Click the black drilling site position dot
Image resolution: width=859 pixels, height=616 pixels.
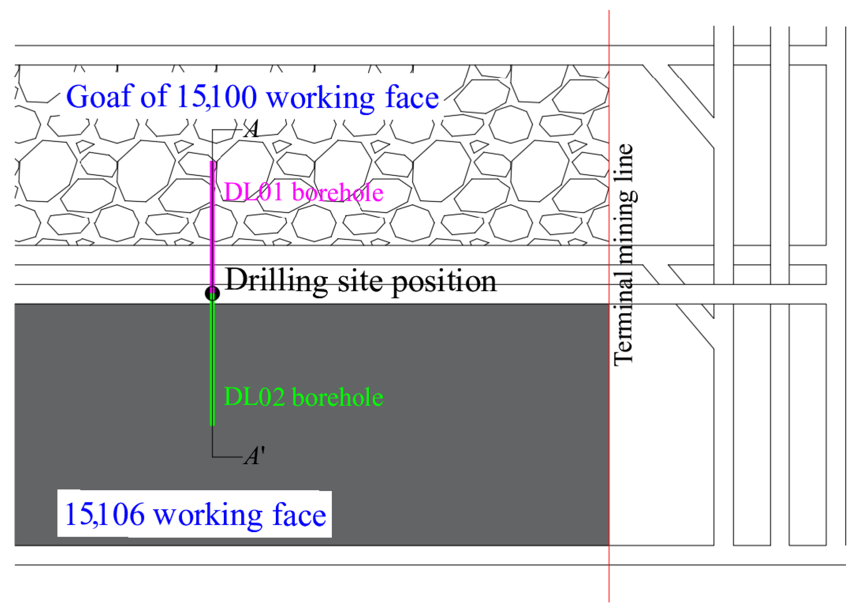click(x=212, y=293)
